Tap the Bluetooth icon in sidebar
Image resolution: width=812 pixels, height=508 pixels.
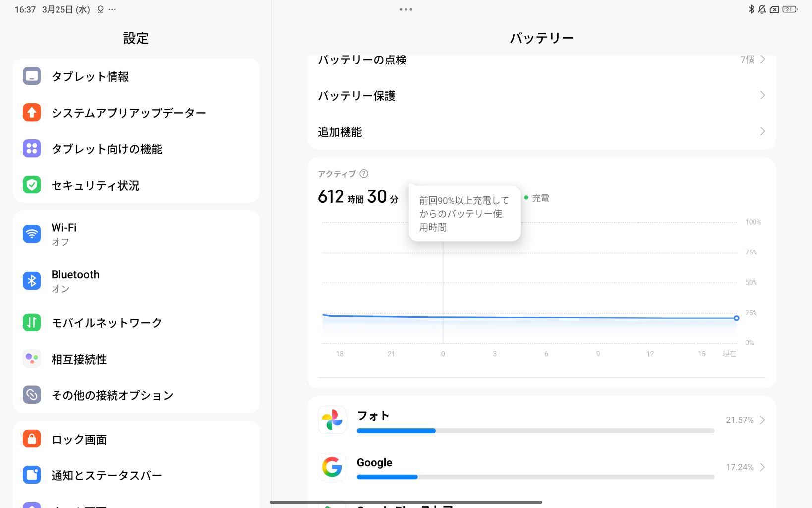32,281
